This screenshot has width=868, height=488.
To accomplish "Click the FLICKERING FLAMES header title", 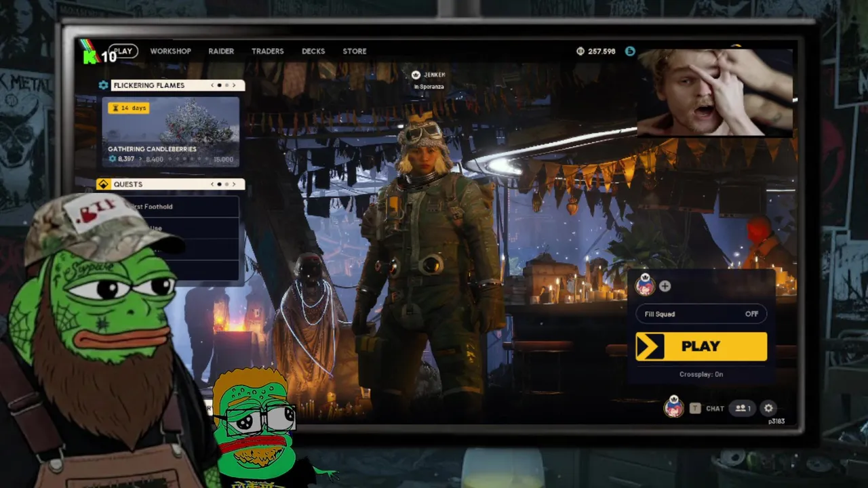I will point(149,85).
